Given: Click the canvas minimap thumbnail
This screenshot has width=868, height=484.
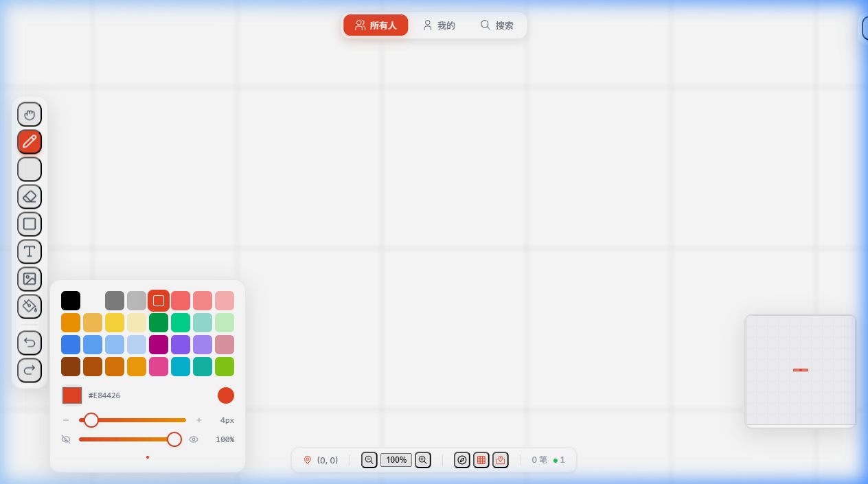Looking at the screenshot, I should click(801, 371).
